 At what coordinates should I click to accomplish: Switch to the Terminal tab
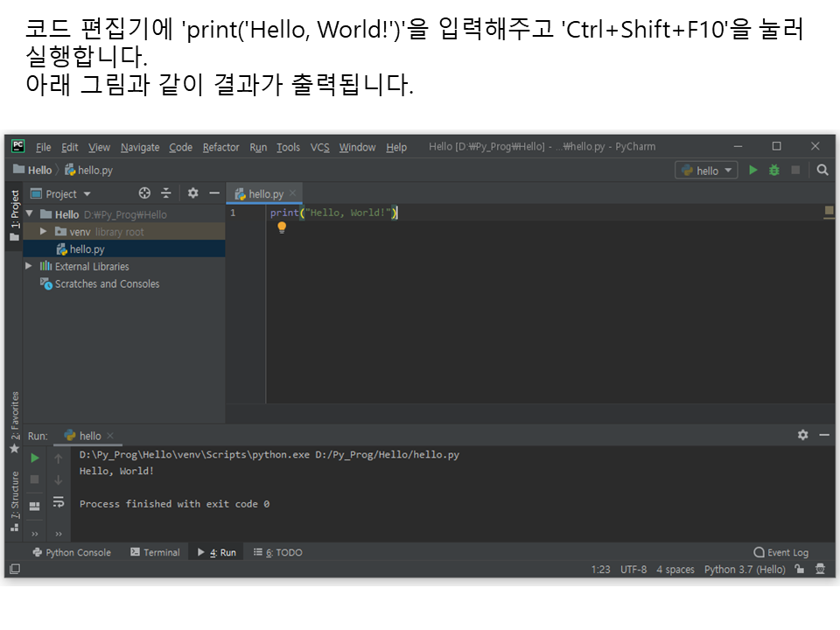(x=155, y=552)
